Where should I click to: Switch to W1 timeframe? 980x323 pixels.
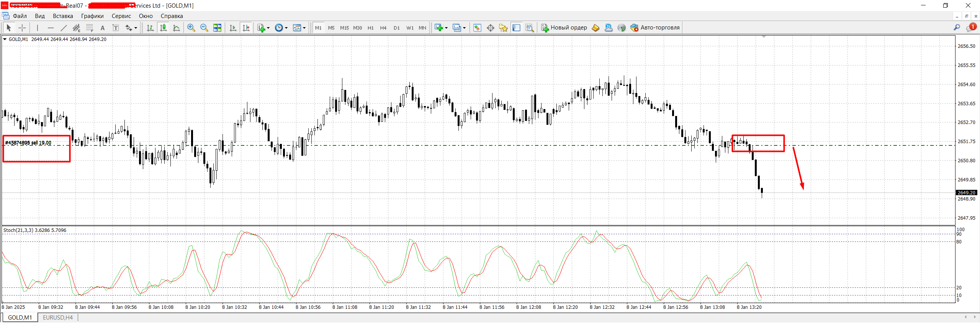[410, 28]
